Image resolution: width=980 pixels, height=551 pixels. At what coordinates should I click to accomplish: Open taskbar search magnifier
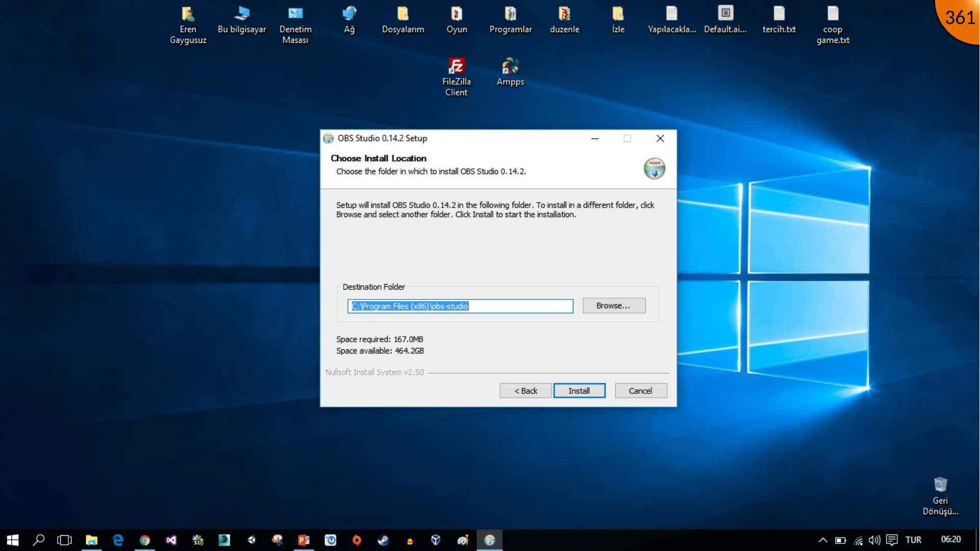click(x=39, y=540)
